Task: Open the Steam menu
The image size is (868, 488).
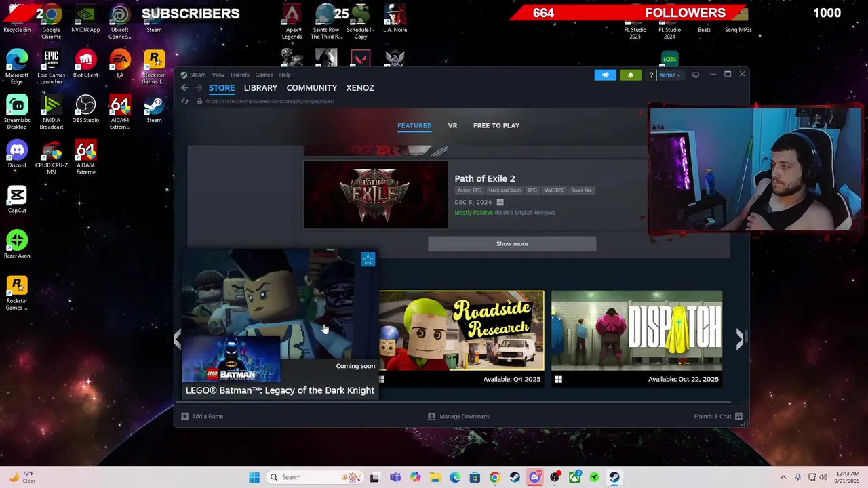Action: point(197,75)
